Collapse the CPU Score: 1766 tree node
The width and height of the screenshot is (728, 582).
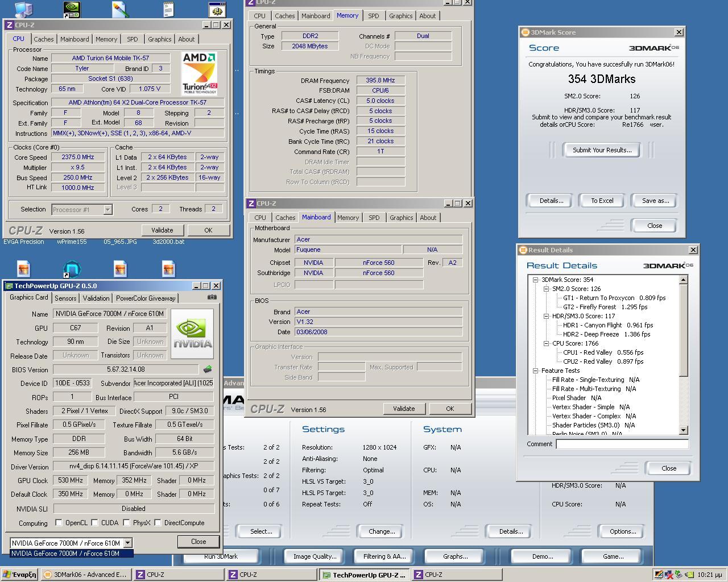546,343
